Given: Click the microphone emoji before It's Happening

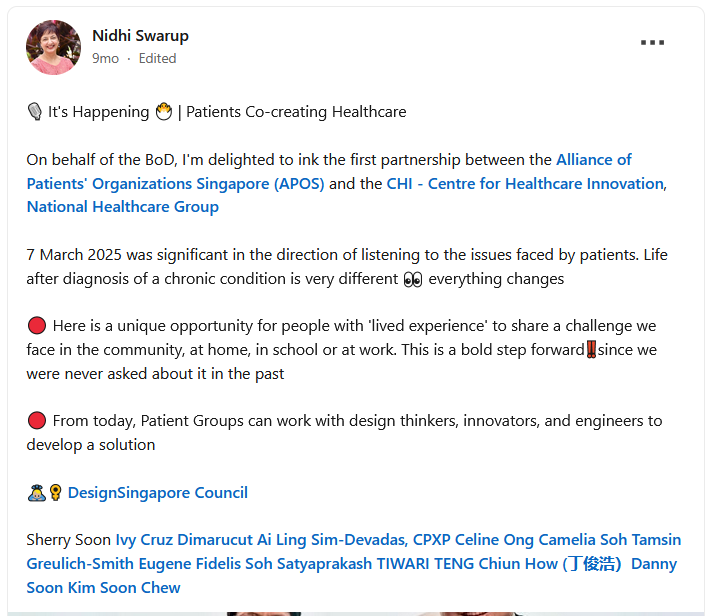Looking at the screenshot, I should coord(35,112).
